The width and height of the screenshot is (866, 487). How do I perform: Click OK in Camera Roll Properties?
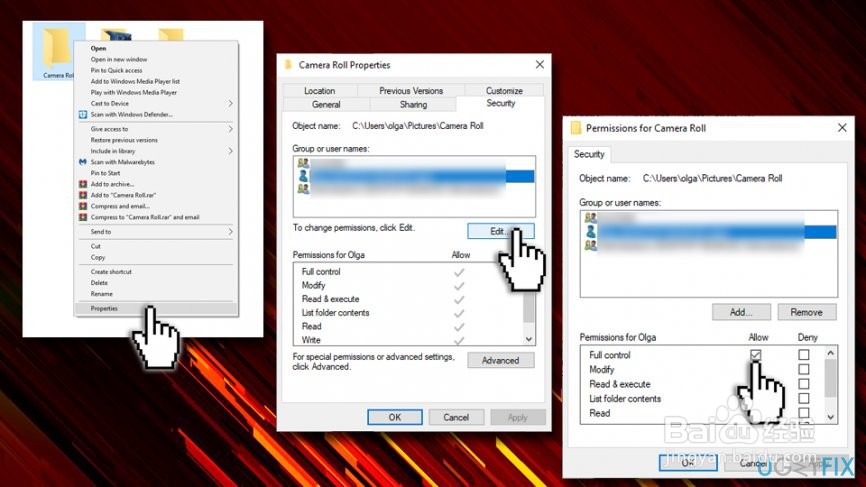(395, 417)
